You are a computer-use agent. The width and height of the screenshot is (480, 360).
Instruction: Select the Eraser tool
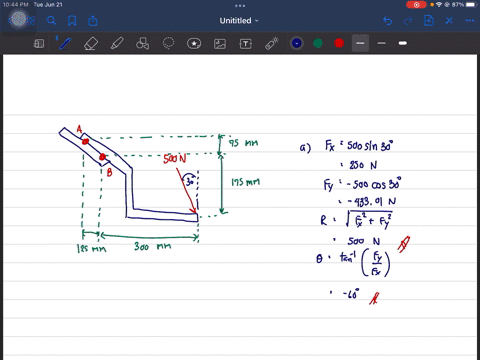pyautogui.click(x=91, y=43)
